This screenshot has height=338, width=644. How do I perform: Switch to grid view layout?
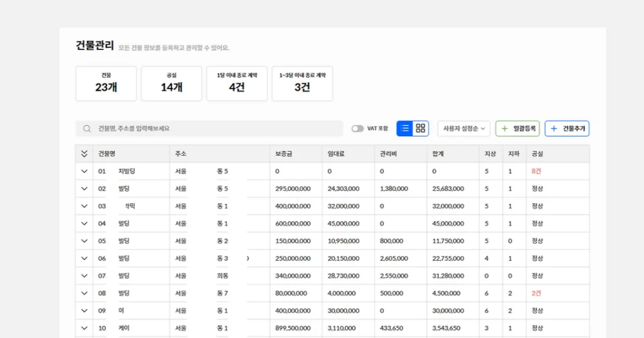(x=420, y=128)
